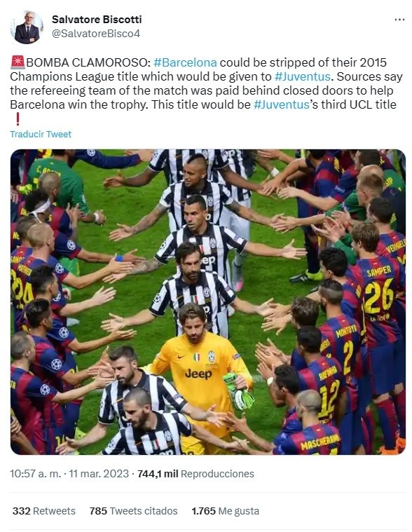Viewport: 412px width, 532px height.
Task: Open Salvatore Biscotti's profile avatar
Action: (27, 27)
